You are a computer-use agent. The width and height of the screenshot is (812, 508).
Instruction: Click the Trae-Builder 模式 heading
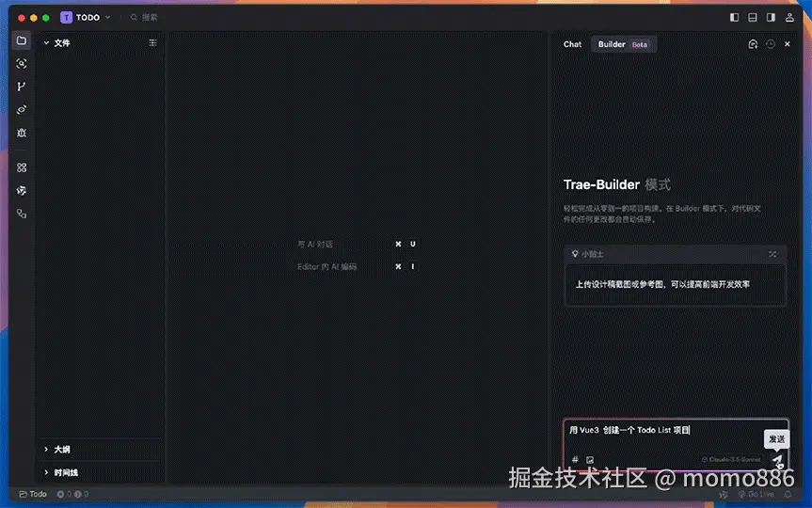point(617,185)
